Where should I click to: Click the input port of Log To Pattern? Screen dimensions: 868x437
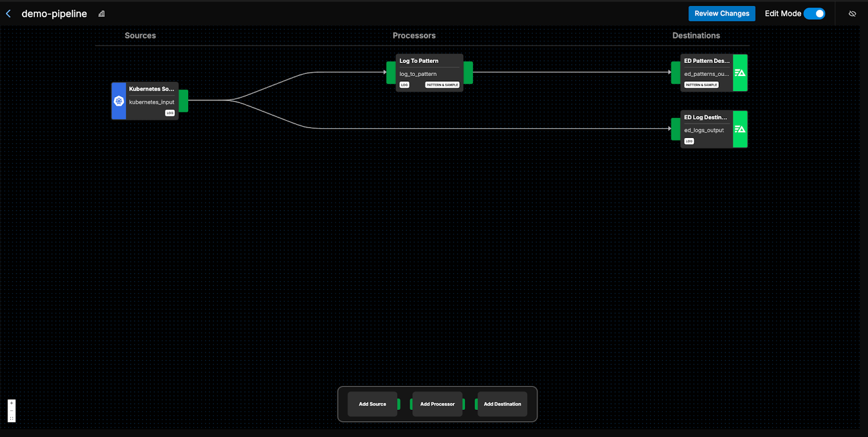(x=391, y=73)
